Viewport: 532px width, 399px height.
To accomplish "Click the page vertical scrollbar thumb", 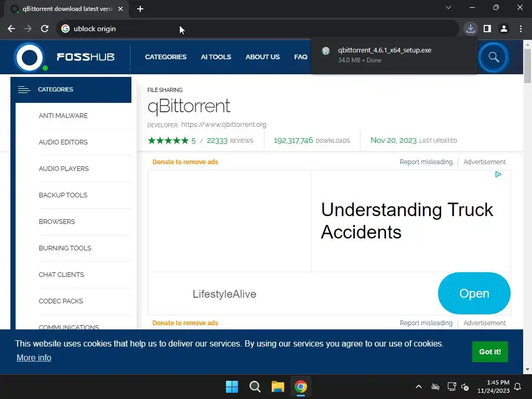I will [x=527, y=66].
